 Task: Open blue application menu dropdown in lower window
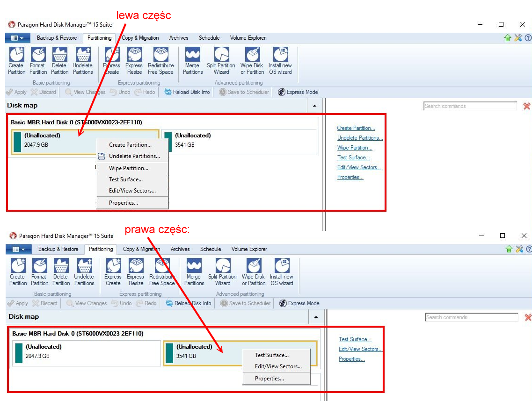tap(19, 249)
